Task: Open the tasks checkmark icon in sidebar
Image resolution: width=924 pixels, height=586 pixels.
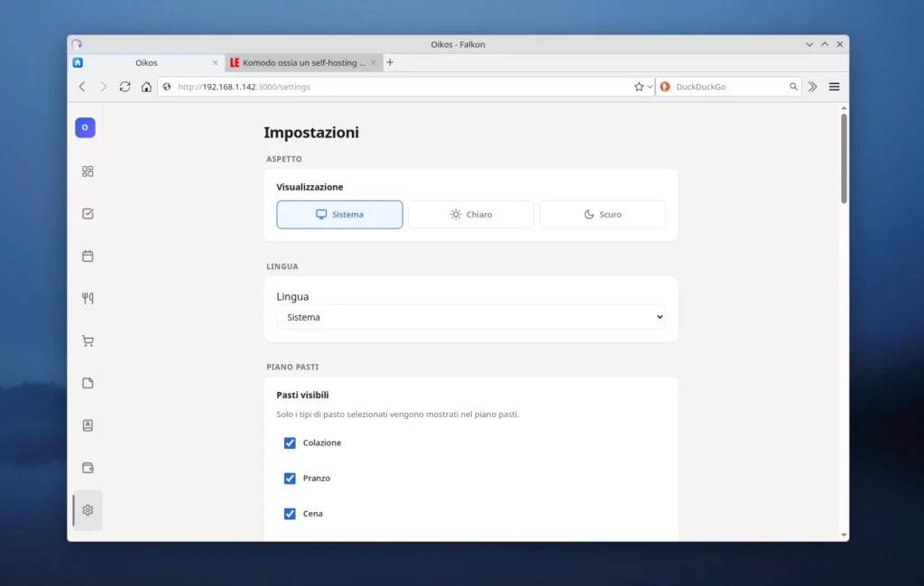Action: coord(88,214)
